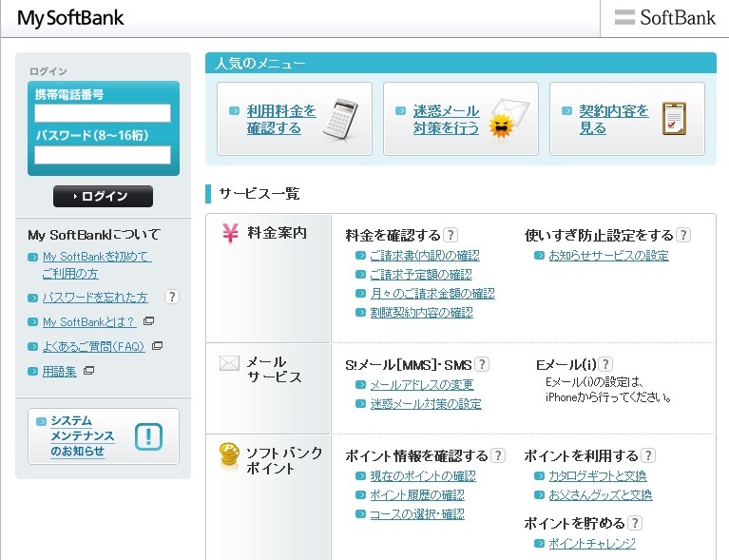Click the help icon beside 料金を確認する
Viewport: 729px width, 560px height.
coord(451,235)
